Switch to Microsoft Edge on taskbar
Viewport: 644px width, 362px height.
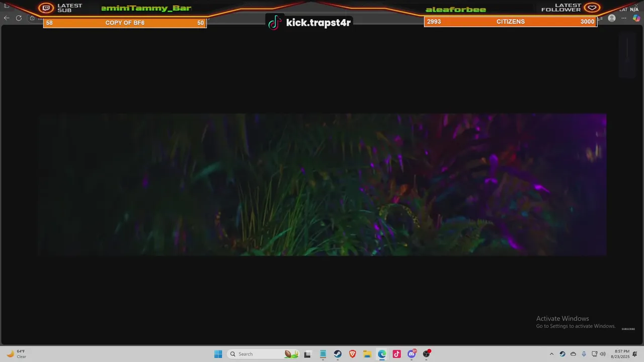tap(382, 354)
